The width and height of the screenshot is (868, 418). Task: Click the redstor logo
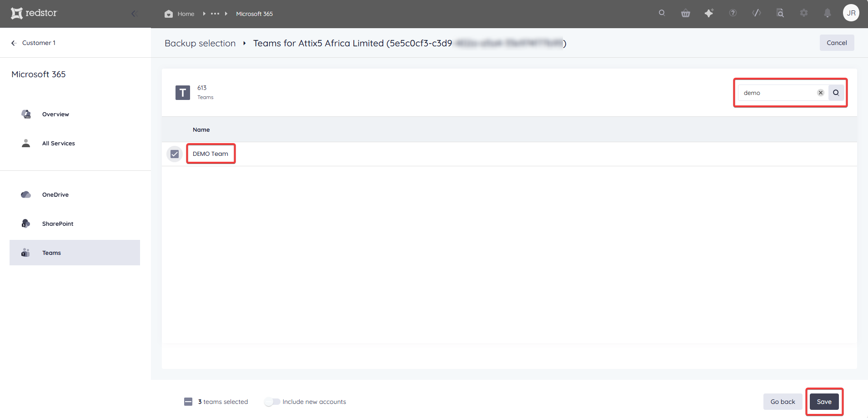click(x=34, y=13)
